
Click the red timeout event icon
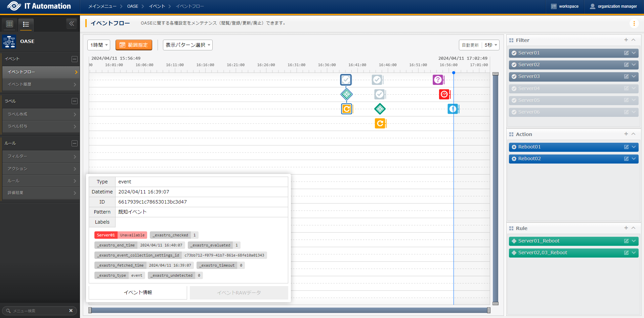click(444, 94)
